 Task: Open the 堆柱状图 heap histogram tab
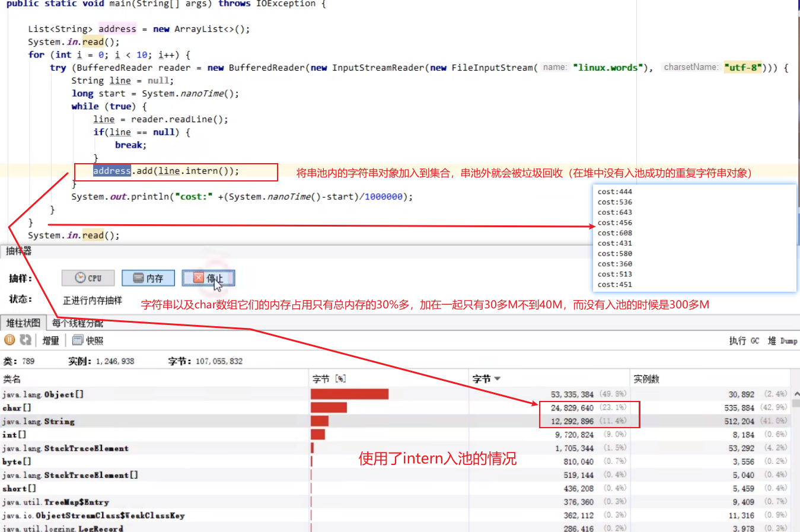24,323
